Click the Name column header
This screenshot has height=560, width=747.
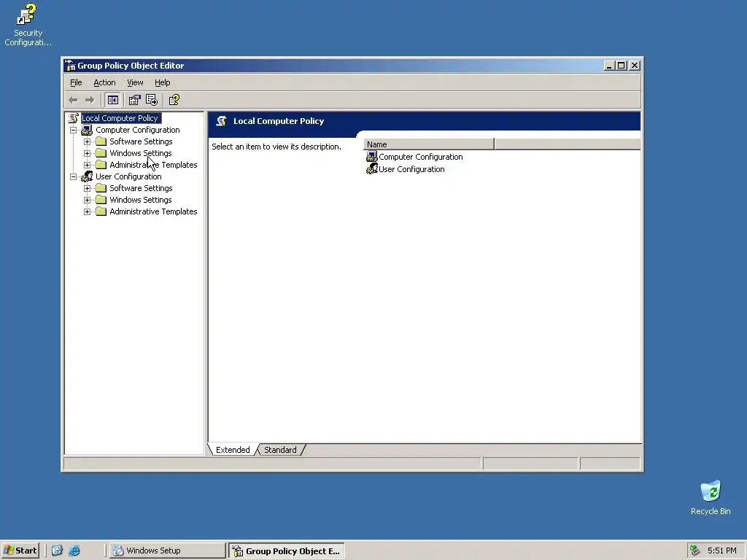pyautogui.click(x=429, y=144)
